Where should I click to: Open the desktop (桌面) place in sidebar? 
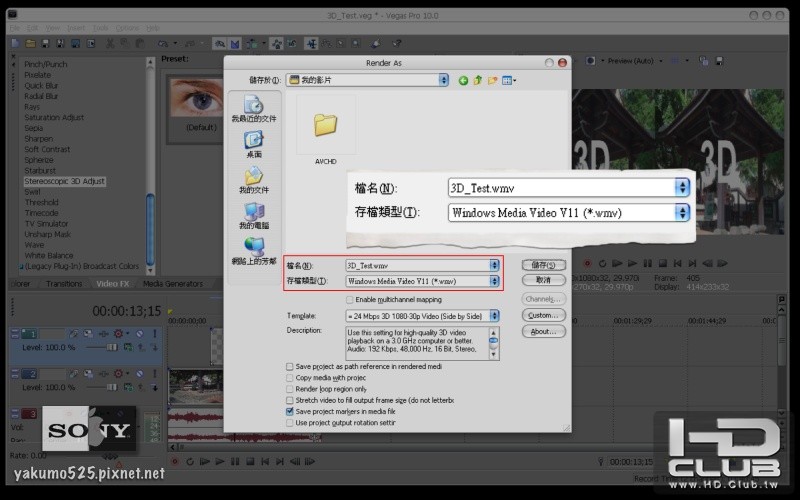pyautogui.click(x=254, y=144)
